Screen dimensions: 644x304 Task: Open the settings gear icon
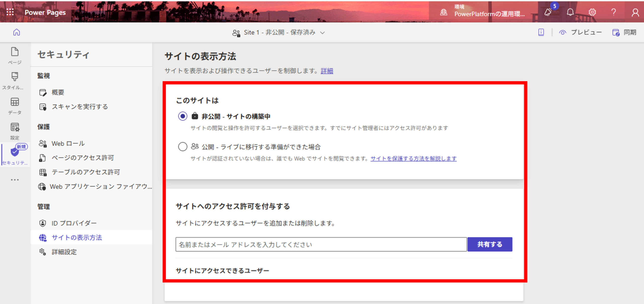592,12
